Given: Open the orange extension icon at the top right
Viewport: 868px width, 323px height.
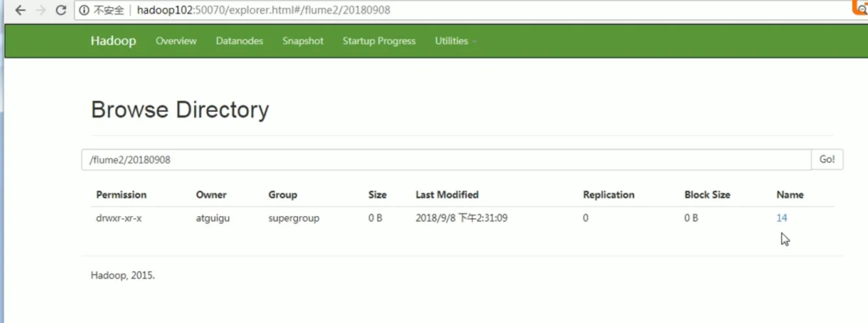Looking at the screenshot, I should click(x=861, y=8).
